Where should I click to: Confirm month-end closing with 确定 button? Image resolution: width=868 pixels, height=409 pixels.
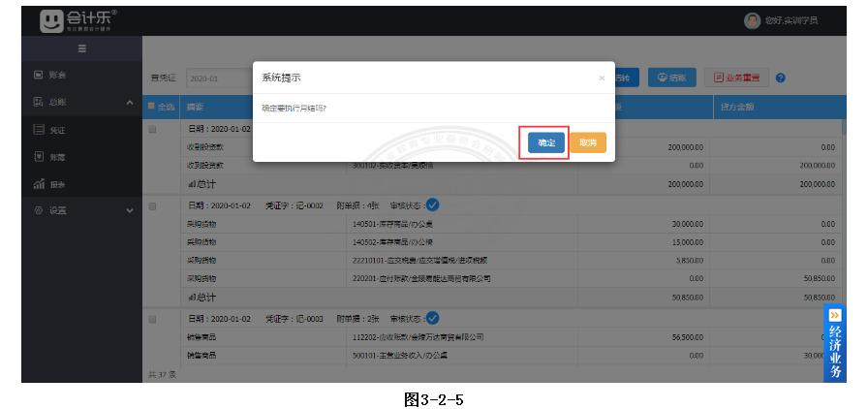point(545,143)
